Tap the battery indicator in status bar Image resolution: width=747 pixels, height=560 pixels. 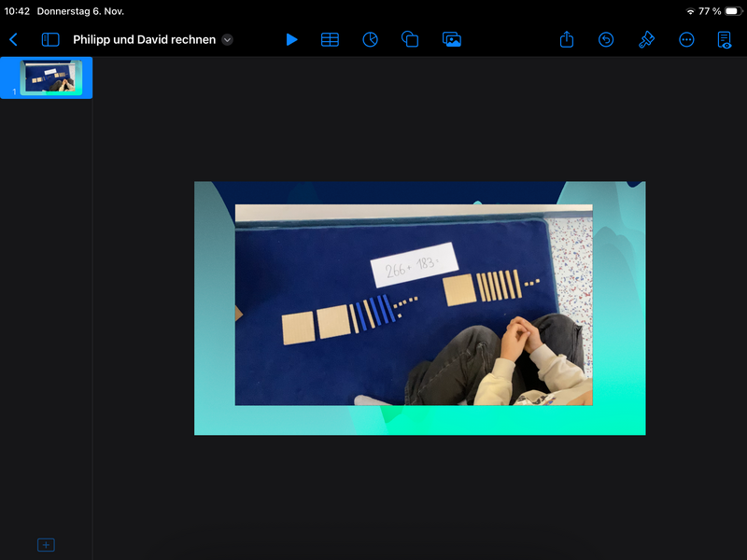click(x=731, y=11)
